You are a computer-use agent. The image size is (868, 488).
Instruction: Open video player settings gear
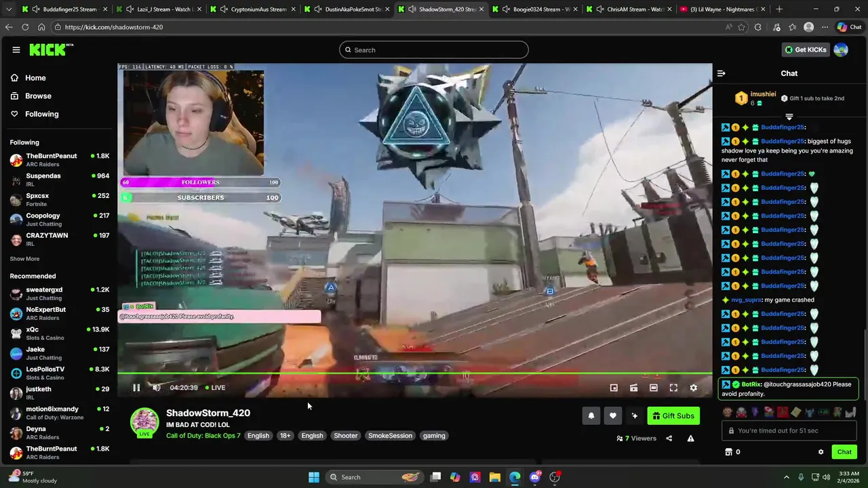693,388
